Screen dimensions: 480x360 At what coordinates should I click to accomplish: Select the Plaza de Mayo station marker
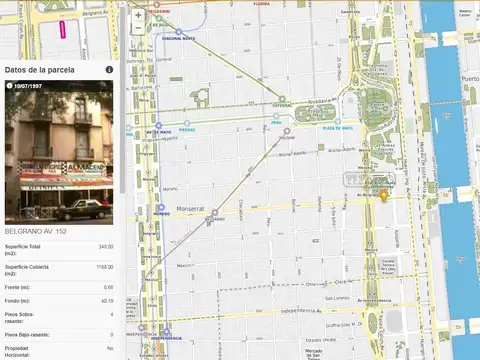338,122
